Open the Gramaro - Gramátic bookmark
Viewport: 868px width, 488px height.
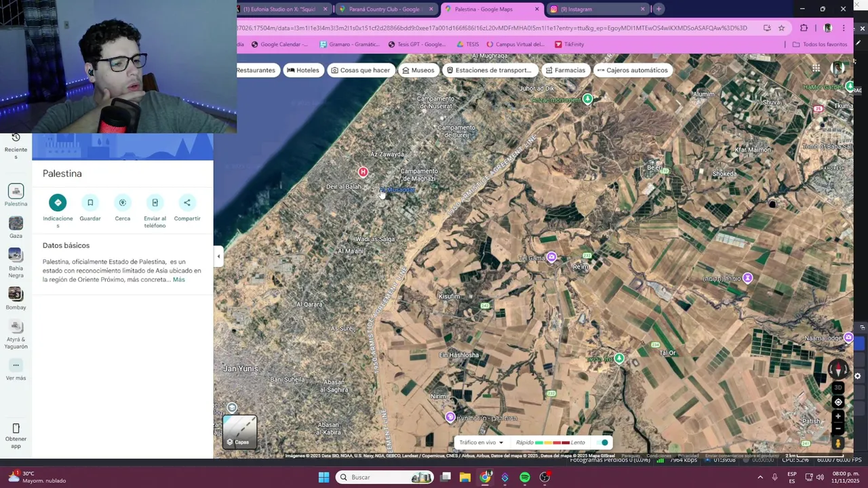tap(349, 44)
